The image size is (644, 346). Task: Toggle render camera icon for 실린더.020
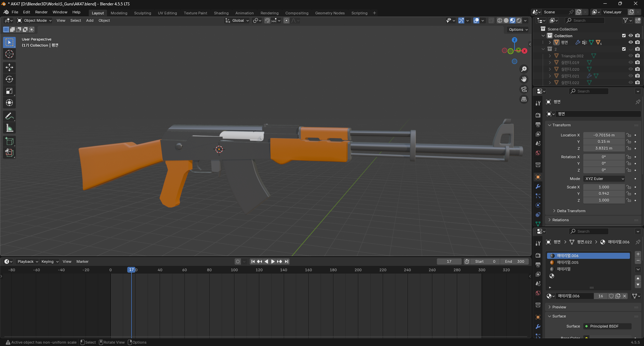tap(637, 69)
